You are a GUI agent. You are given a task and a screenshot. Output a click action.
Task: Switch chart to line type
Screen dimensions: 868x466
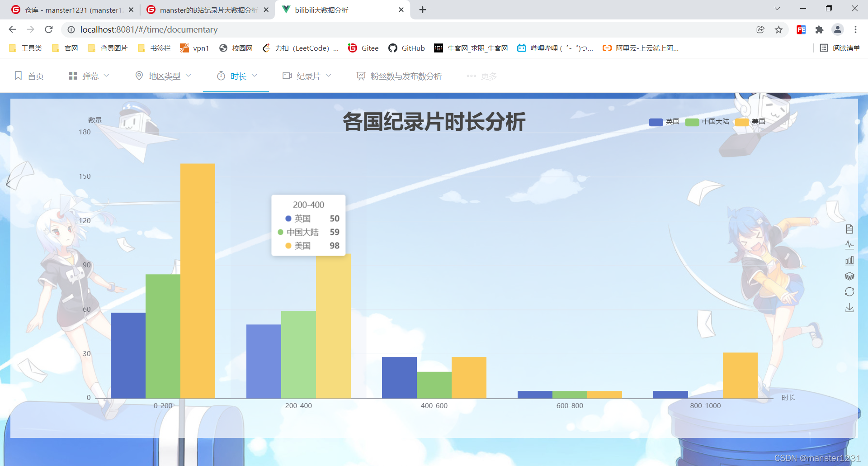849,245
